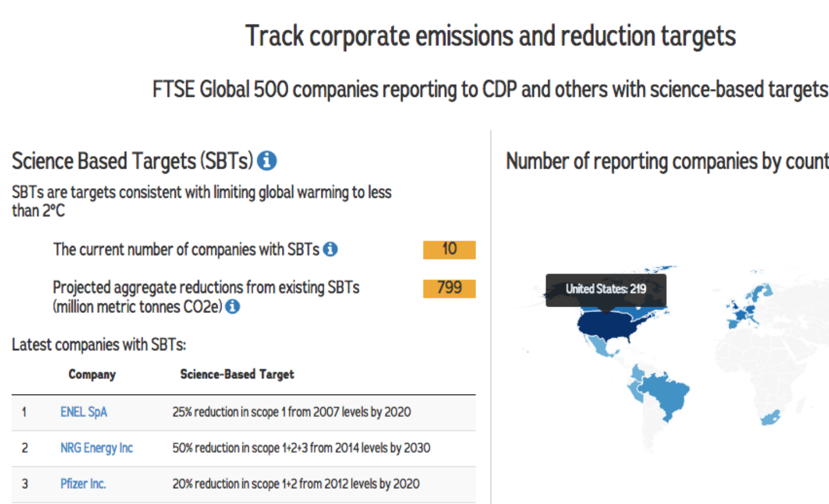Click 'Track corporate emissions and reduction targets' title
Screen dimensions: 829x504
[x=491, y=36]
